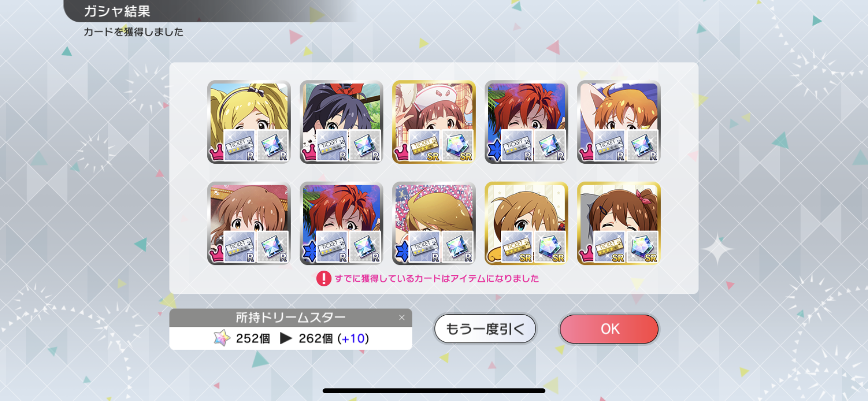868x401 pixels.
Task: Tap the pink crown badge on the blonde girl card
Action: (216, 153)
